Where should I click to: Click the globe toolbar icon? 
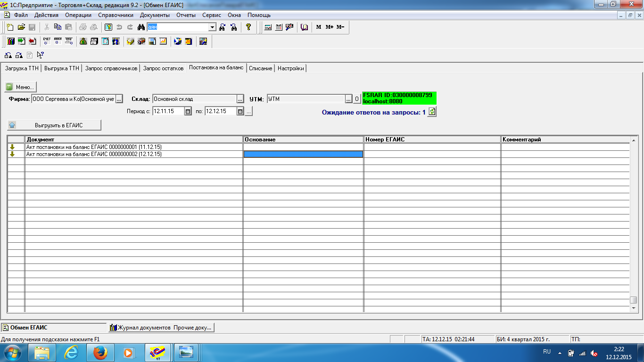click(x=178, y=41)
